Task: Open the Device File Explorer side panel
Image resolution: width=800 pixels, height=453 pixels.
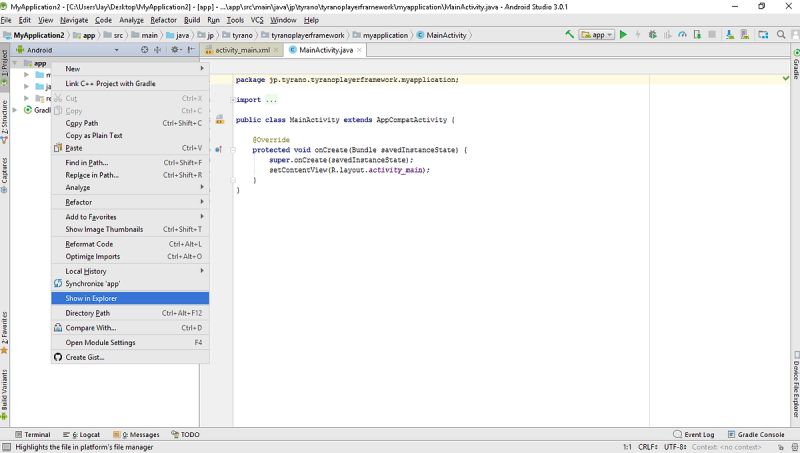Action: click(795, 384)
